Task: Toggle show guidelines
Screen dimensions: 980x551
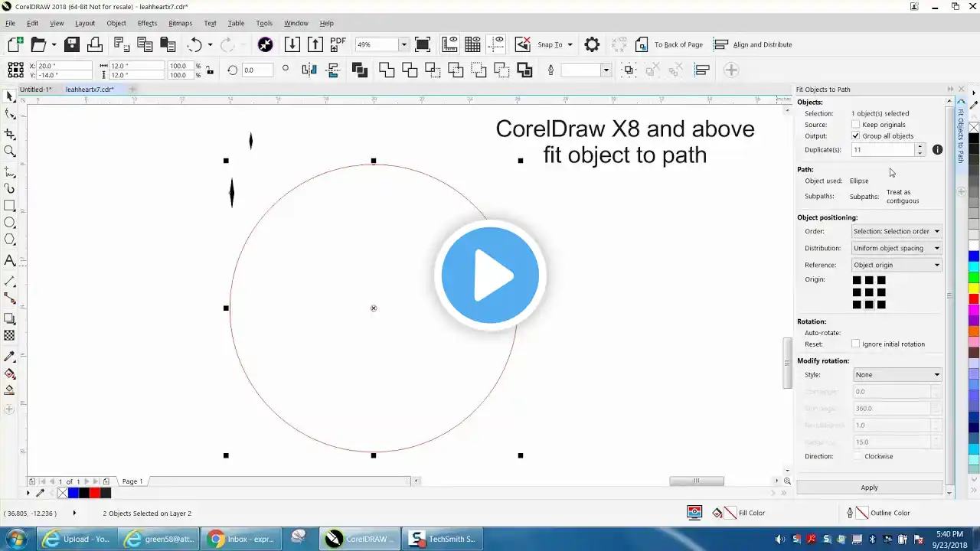Action: point(496,44)
